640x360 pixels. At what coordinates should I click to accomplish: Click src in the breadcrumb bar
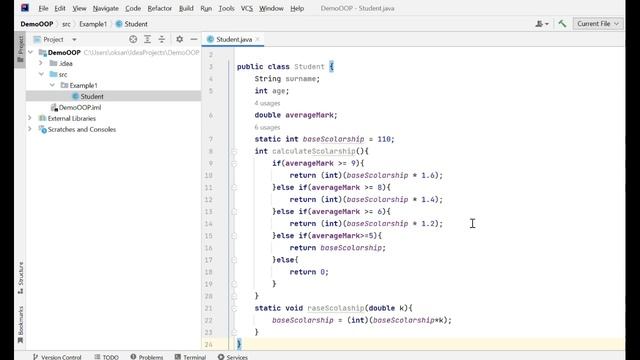66,24
